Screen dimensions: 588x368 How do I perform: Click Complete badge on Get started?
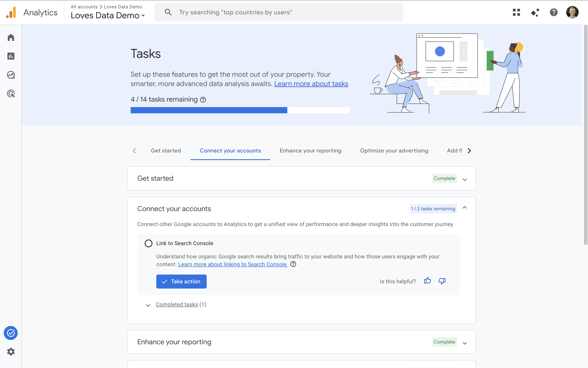pyautogui.click(x=444, y=178)
